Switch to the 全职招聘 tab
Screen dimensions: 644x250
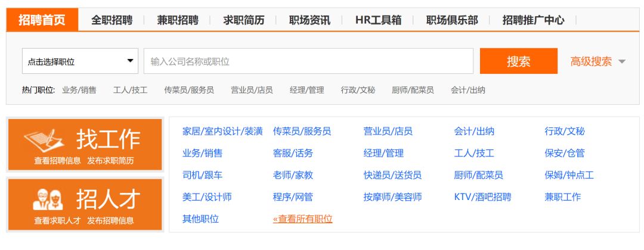(x=112, y=20)
